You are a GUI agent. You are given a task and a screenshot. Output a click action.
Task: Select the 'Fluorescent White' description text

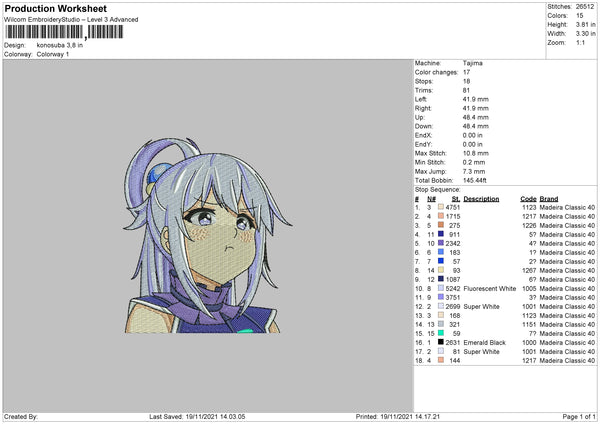pyautogui.click(x=489, y=289)
